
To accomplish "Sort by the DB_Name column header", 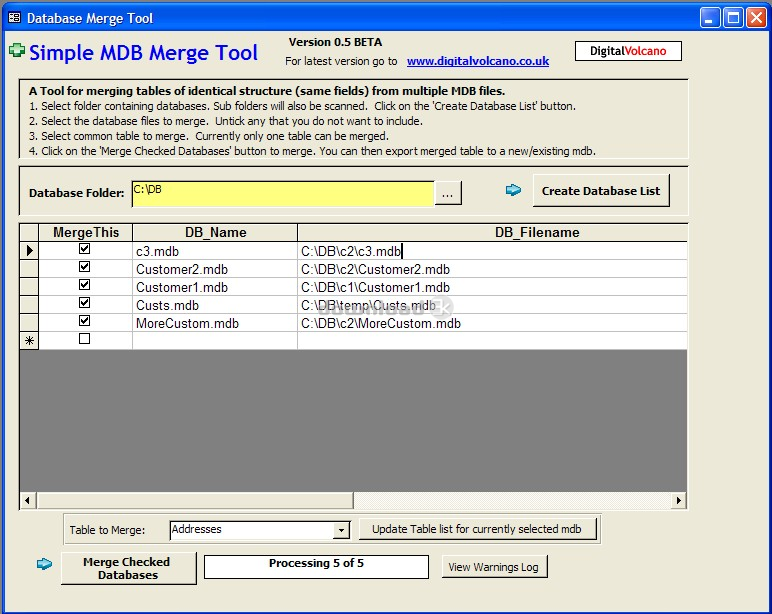I will [215, 232].
